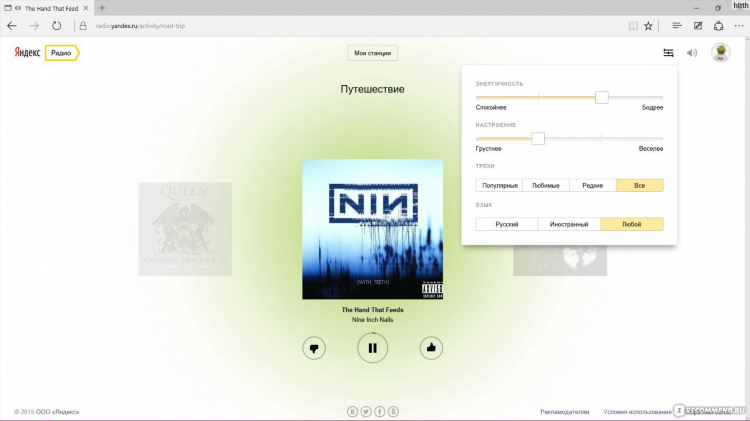Click the browser share icon

(718, 26)
